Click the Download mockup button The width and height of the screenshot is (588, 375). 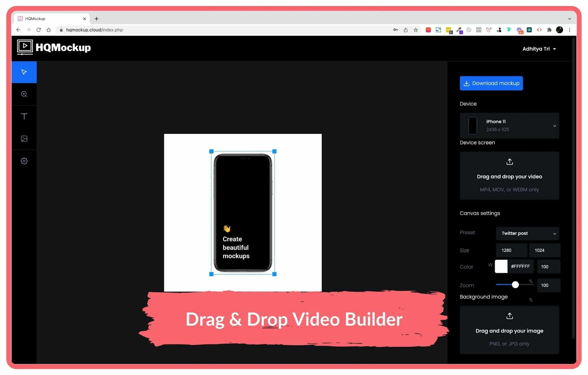coord(491,83)
